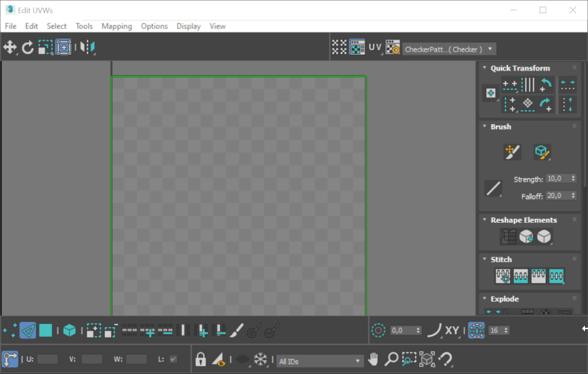
Task: Click Relax Until Flat icon
Action: [x=526, y=236]
